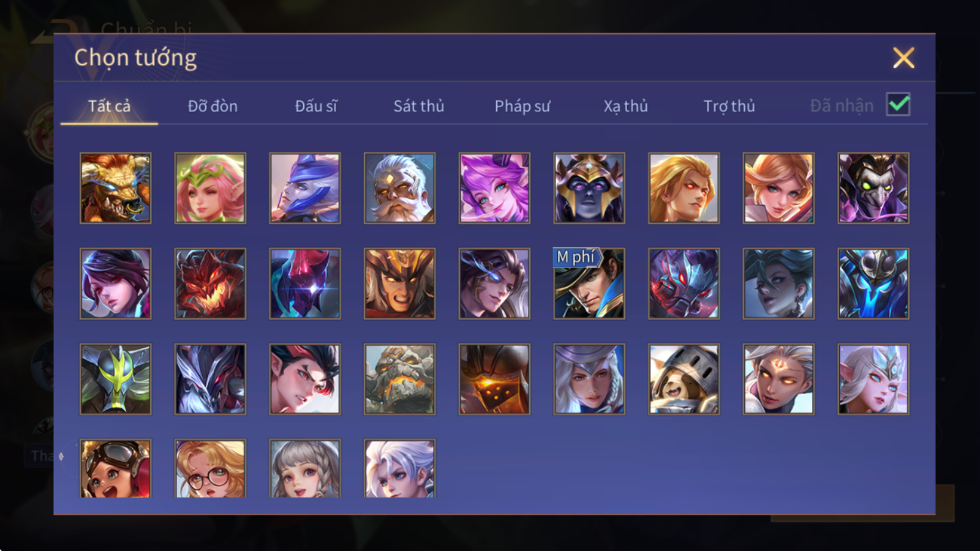Viewport: 980px width, 551px height.
Task: Choose the blonde girl with round glasses
Action: (210, 468)
